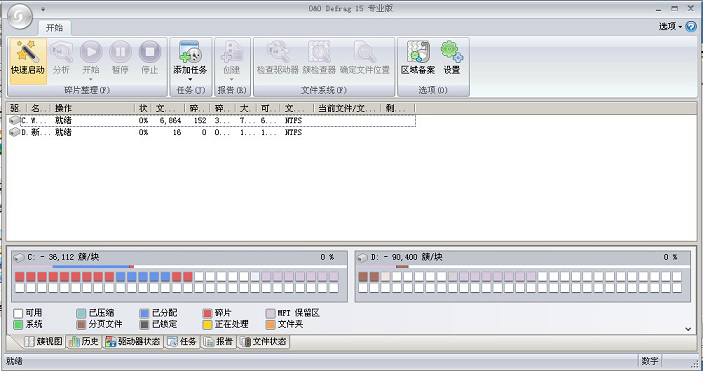Expand the 创建 report dropdown arrow
703x371 pixels.
(232, 80)
